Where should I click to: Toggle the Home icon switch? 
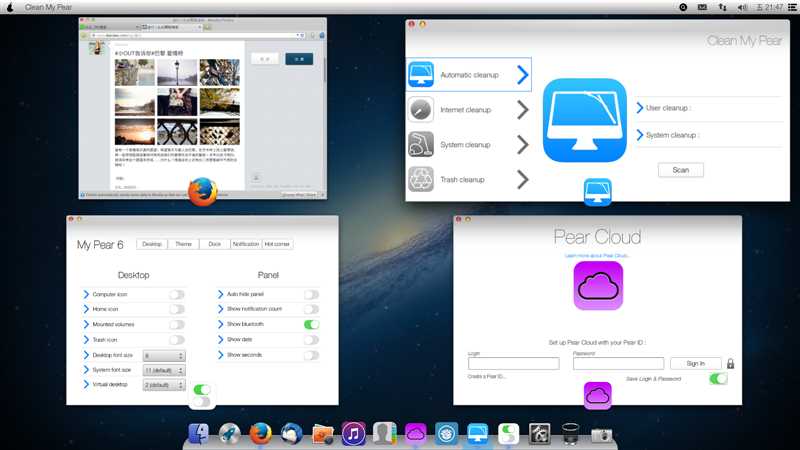[177, 309]
